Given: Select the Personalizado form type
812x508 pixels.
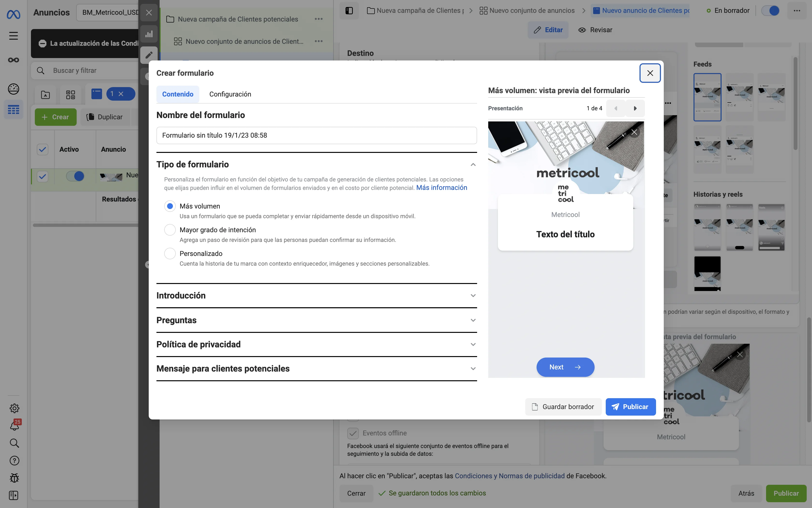Looking at the screenshot, I should [170, 254].
